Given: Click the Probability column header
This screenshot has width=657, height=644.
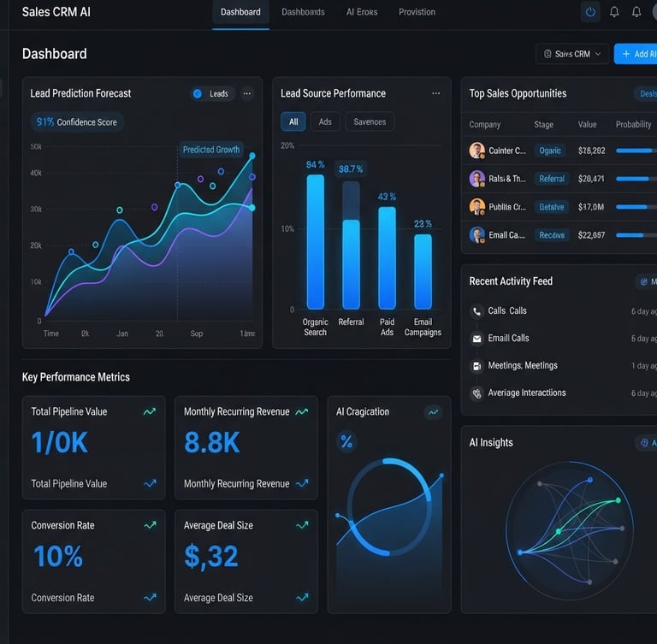Looking at the screenshot, I should pos(633,125).
